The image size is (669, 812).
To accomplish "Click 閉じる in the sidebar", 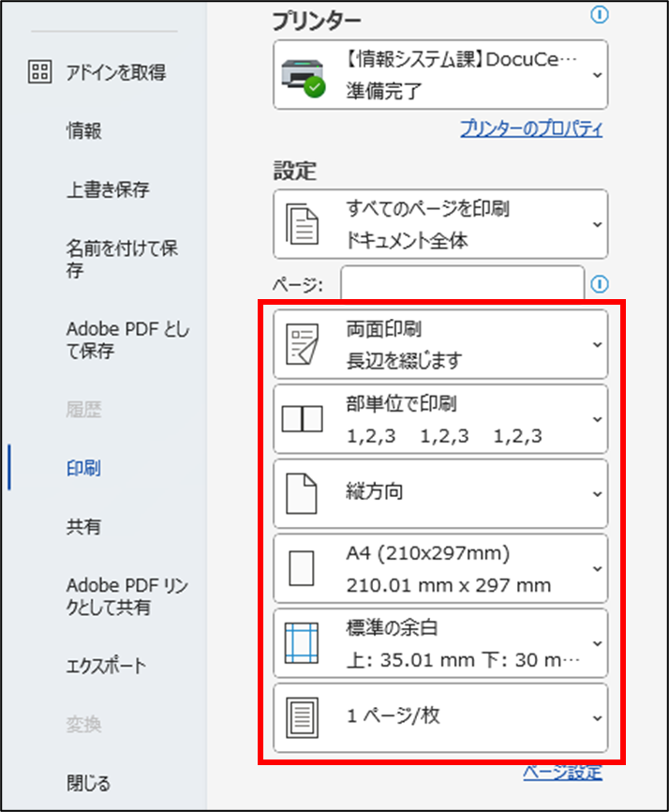I will pyautogui.click(x=88, y=783).
